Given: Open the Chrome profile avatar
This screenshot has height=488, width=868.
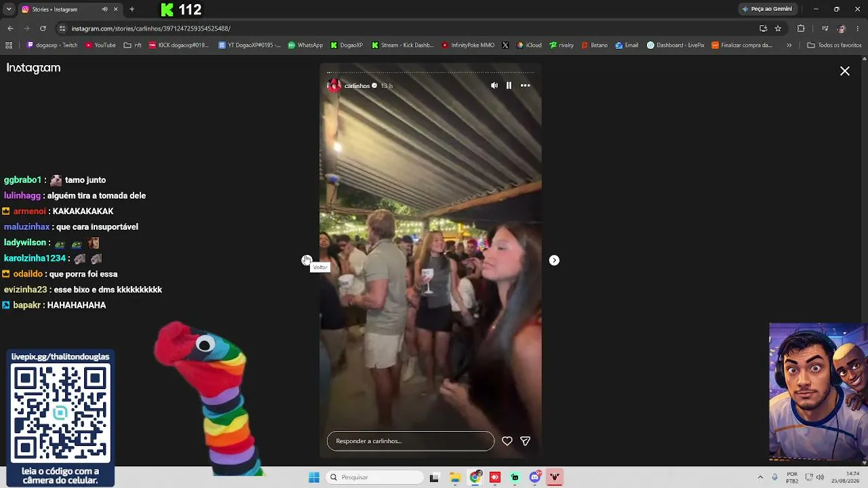Looking at the screenshot, I should pyautogui.click(x=842, y=28).
